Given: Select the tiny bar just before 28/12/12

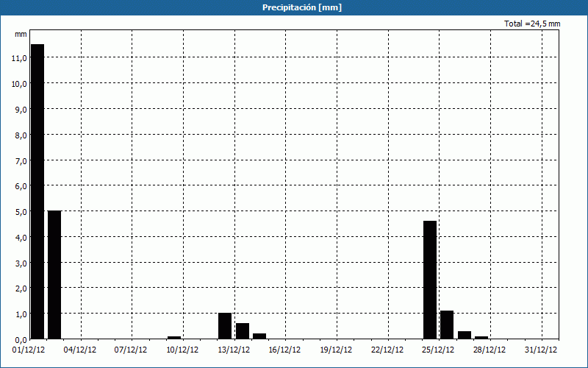Looking at the screenshot, I should [x=481, y=338].
